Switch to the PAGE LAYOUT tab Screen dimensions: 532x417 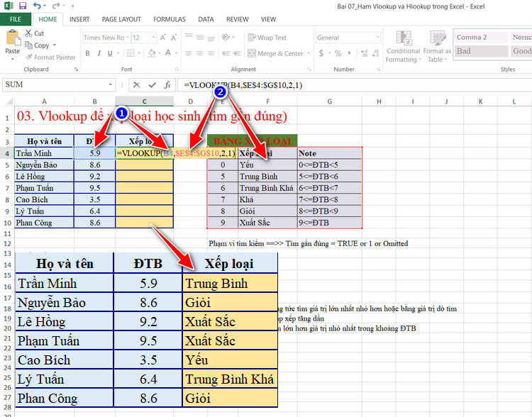click(x=121, y=19)
